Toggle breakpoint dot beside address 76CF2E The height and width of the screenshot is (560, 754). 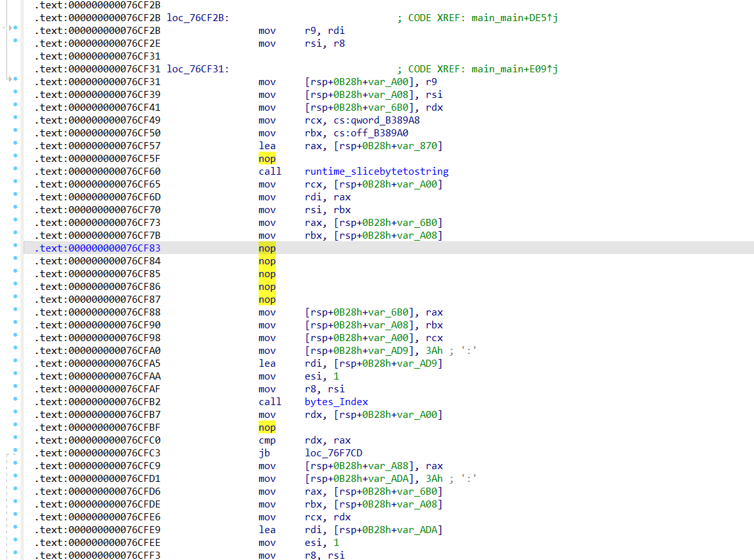click(15, 40)
